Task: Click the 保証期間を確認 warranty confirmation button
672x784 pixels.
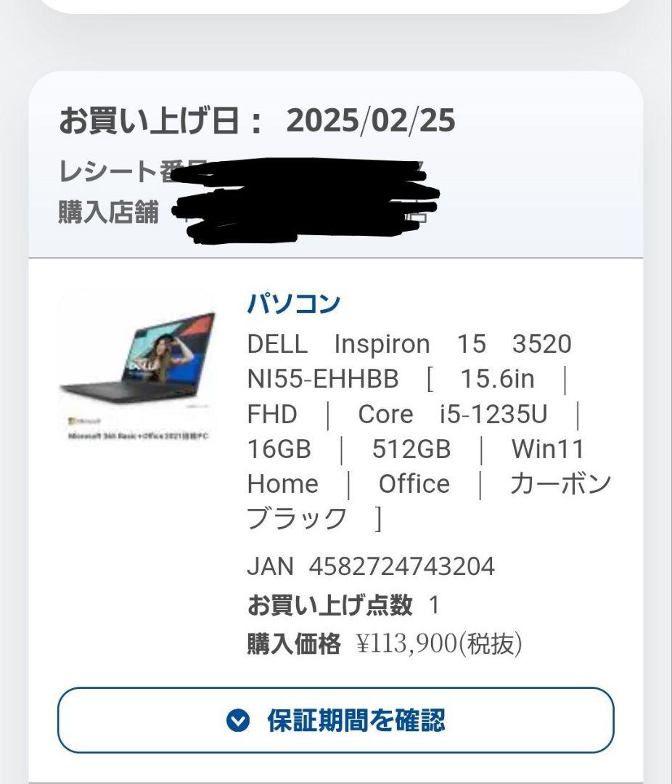Action: [336, 722]
